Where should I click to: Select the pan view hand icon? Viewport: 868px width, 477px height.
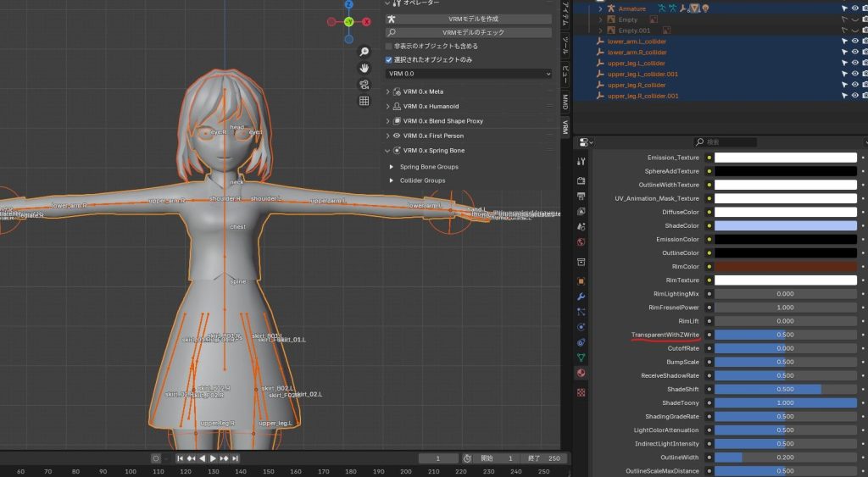[x=364, y=68]
